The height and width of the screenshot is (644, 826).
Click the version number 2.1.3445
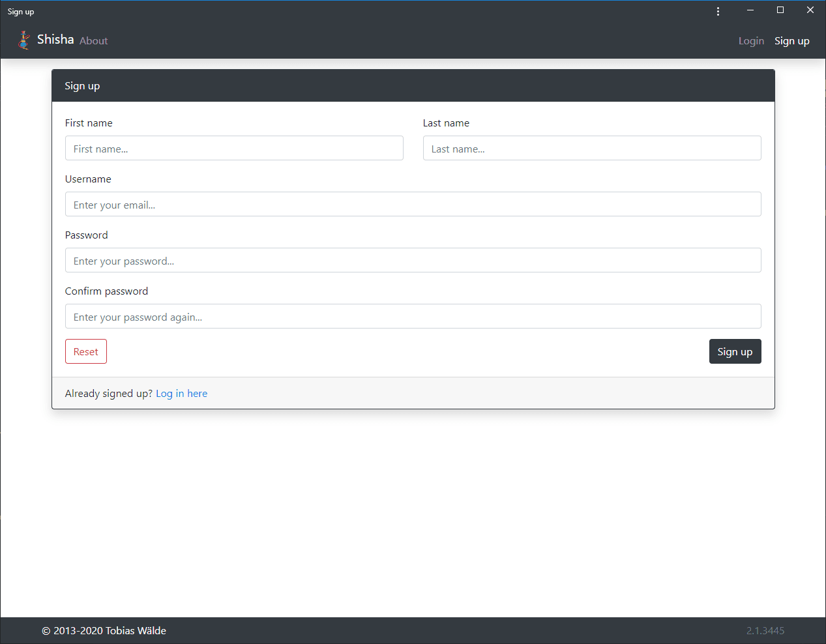[765, 631]
